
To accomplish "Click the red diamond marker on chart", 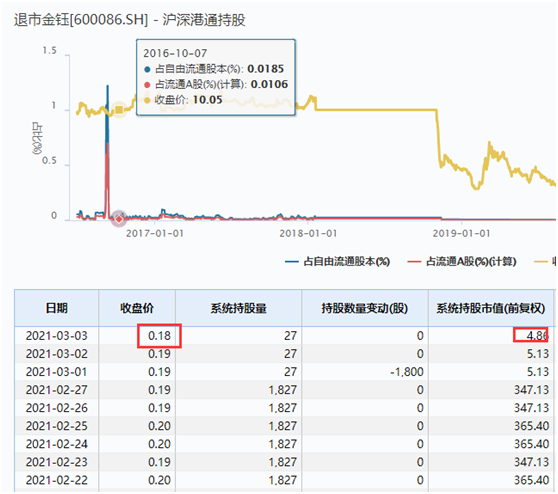I will pos(119,219).
